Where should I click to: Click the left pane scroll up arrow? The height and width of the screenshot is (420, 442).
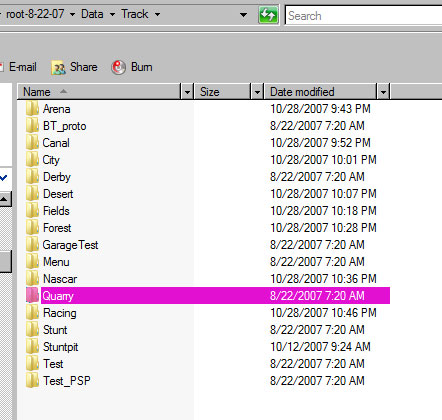(x=4, y=199)
